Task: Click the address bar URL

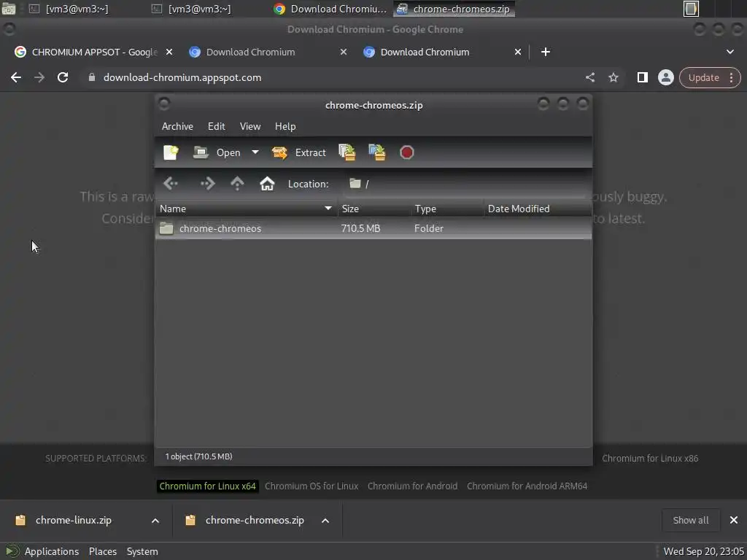Action: click(182, 77)
